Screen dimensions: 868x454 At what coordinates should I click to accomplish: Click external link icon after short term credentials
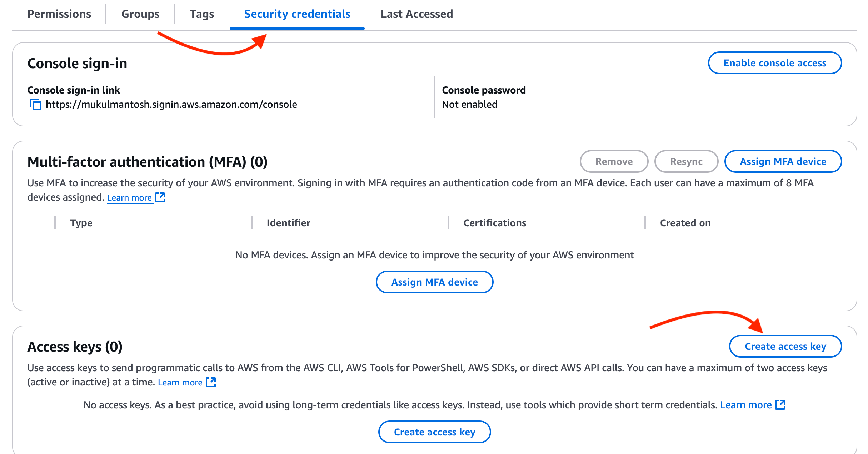pyautogui.click(x=780, y=405)
